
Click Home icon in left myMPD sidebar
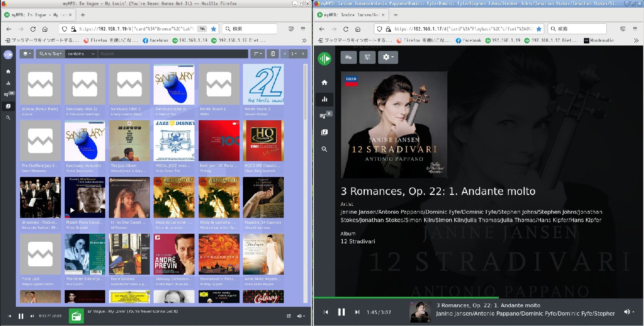[8, 71]
